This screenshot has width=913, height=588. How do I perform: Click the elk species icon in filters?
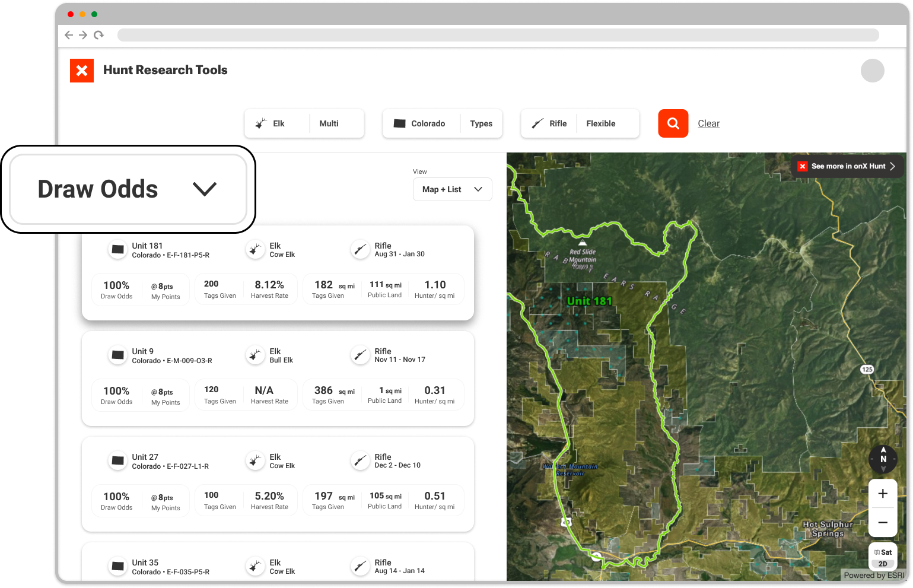tap(260, 123)
